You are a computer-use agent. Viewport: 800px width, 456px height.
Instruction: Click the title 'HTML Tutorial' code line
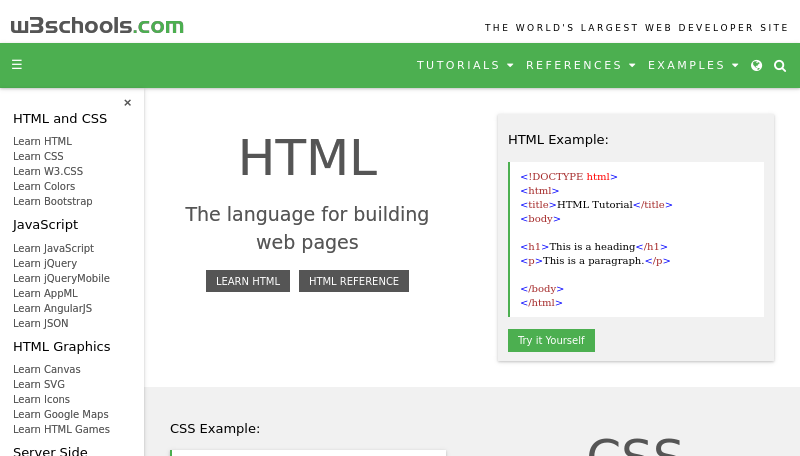pos(596,205)
